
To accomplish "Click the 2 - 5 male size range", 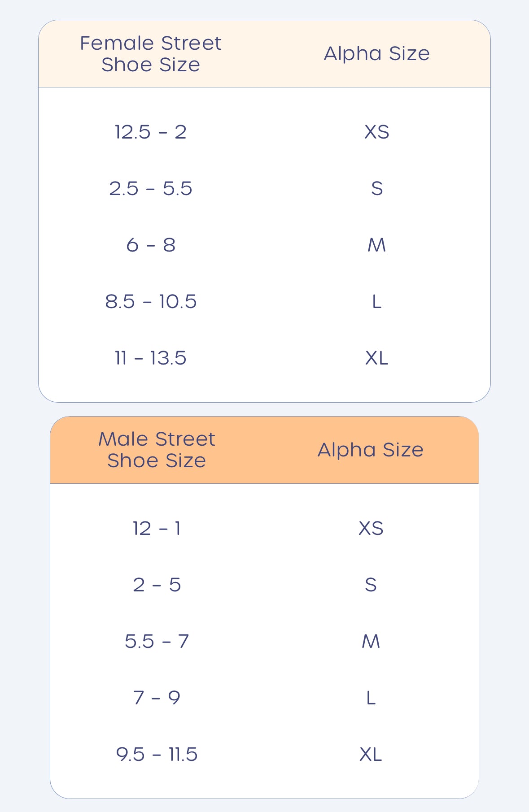I will click(x=157, y=585).
